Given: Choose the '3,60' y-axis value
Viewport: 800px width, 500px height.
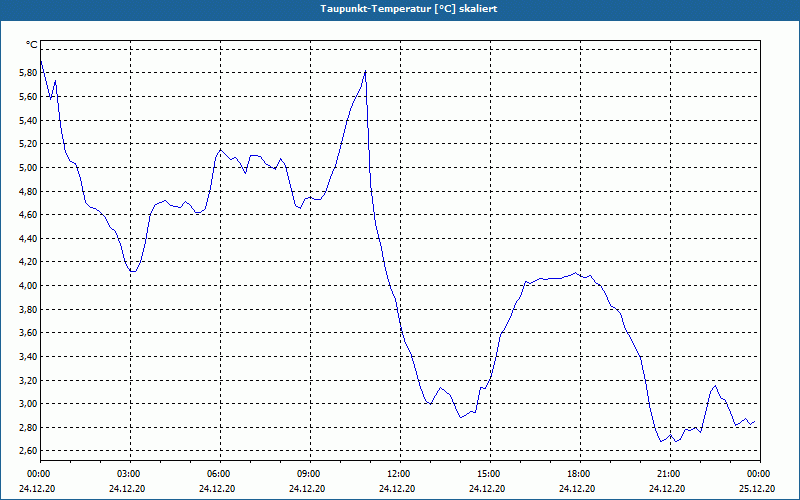Looking at the screenshot, I should (28, 333).
